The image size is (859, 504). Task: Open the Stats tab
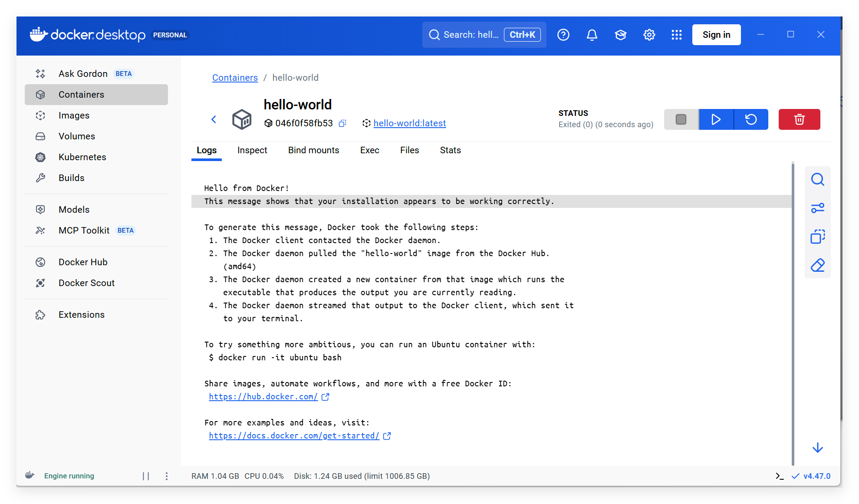pyautogui.click(x=450, y=150)
